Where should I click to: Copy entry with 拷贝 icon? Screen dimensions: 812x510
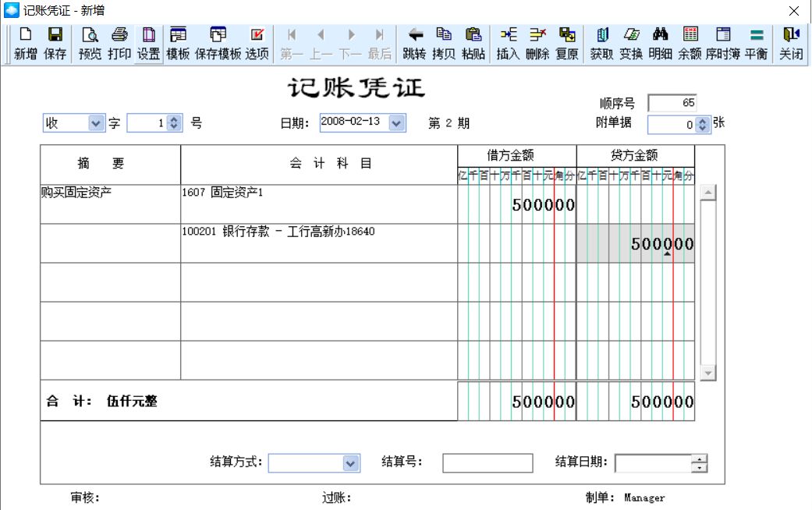click(x=444, y=44)
